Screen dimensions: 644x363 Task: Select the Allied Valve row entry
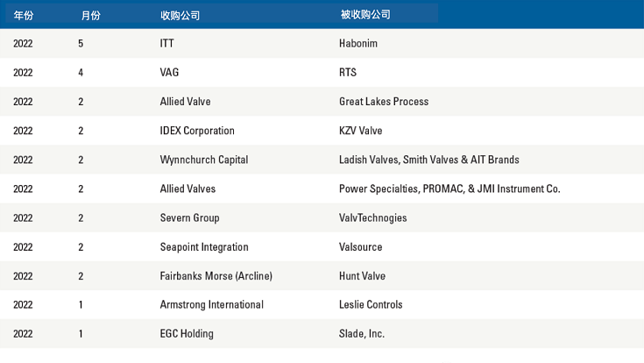[x=185, y=102]
